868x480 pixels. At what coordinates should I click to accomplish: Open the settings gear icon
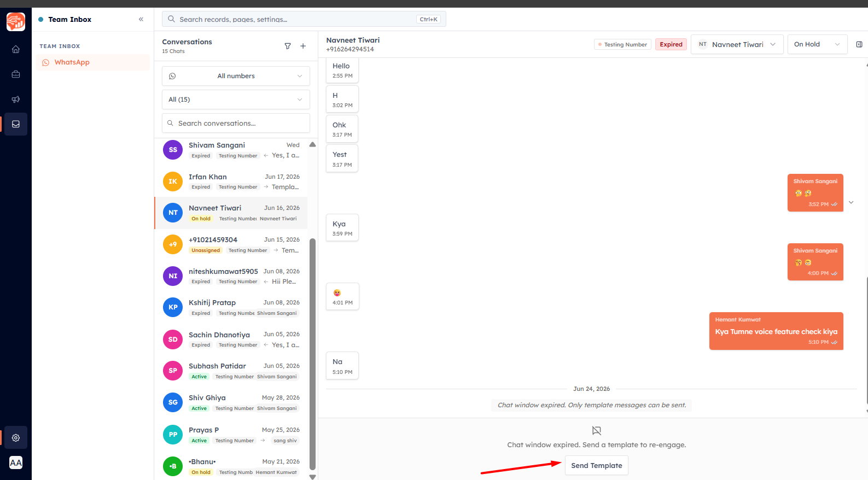[x=16, y=438]
